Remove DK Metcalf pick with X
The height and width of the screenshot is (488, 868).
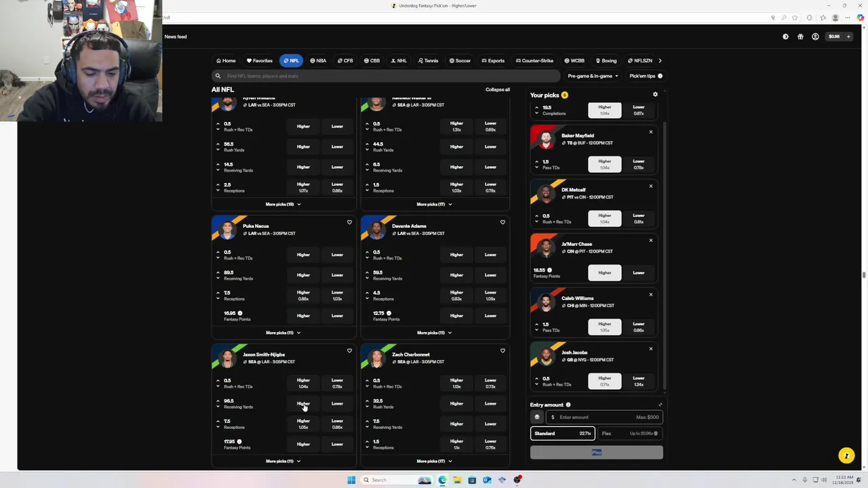point(651,186)
